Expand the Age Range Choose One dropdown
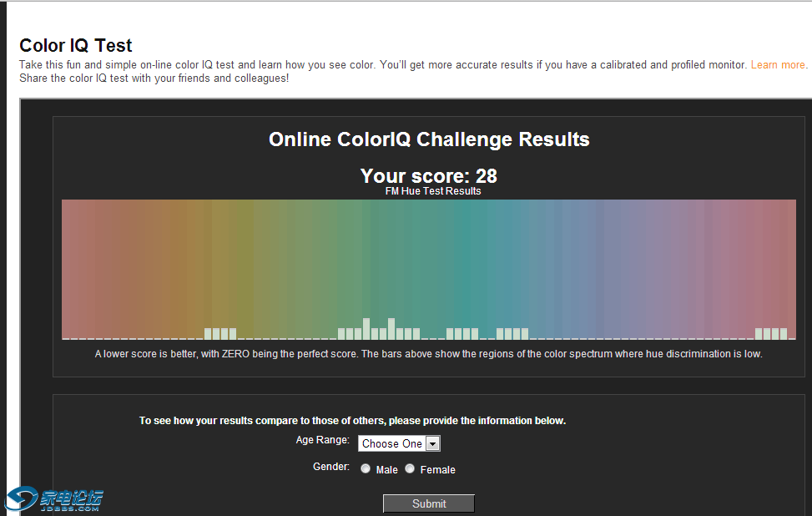 399,444
